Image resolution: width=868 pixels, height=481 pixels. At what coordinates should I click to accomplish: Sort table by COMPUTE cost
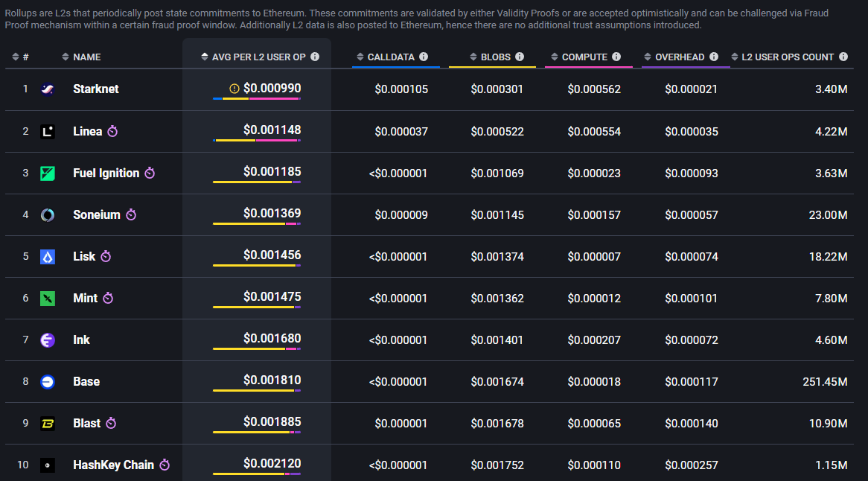click(579, 57)
